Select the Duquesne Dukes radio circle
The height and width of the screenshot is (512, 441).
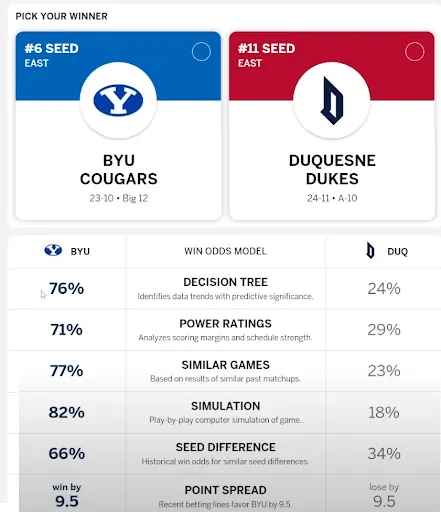[415, 52]
